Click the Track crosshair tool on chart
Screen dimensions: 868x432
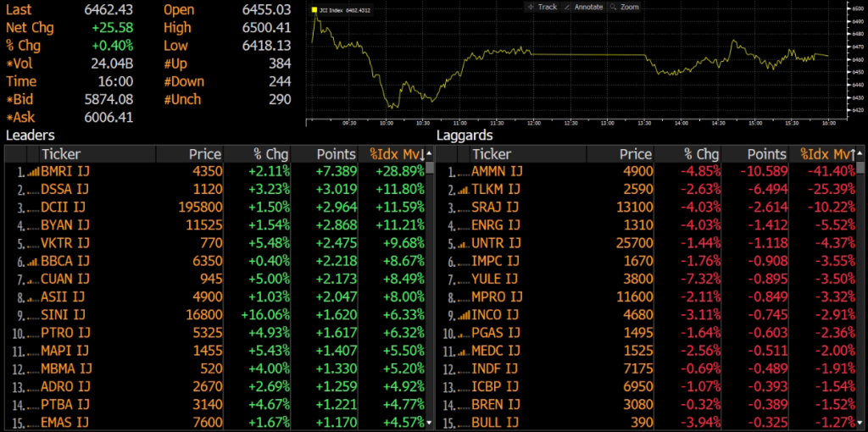point(542,7)
